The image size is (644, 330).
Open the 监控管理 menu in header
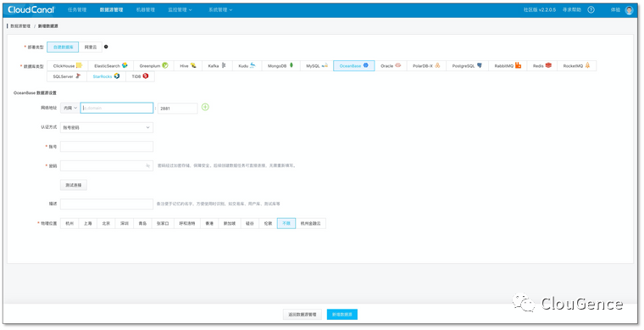[180, 10]
